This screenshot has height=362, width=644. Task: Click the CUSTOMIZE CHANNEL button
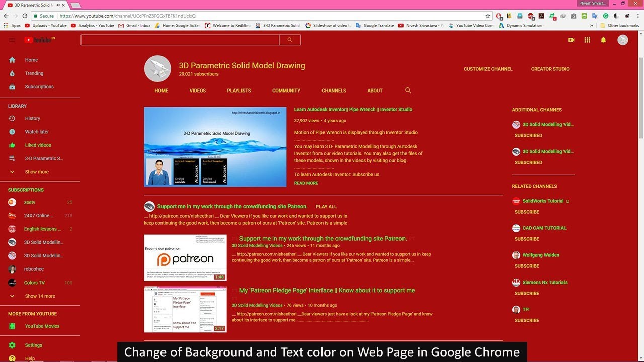(x=488, y=69)
